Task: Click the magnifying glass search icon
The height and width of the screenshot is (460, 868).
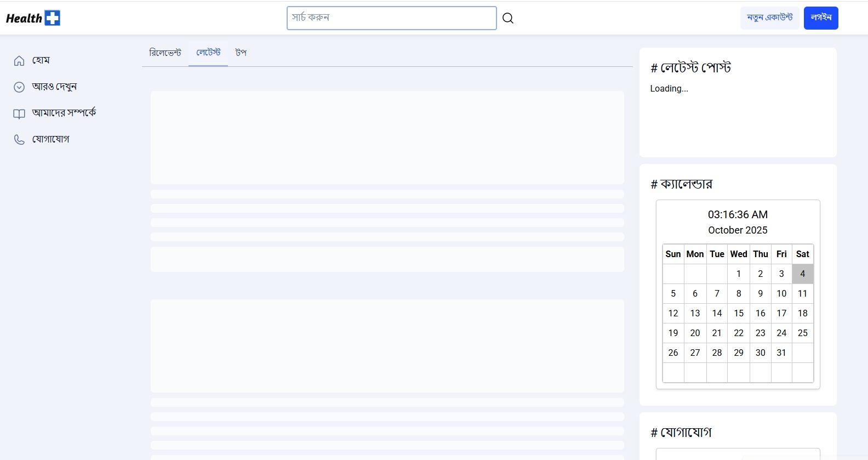Action: (x=508, y=18)
